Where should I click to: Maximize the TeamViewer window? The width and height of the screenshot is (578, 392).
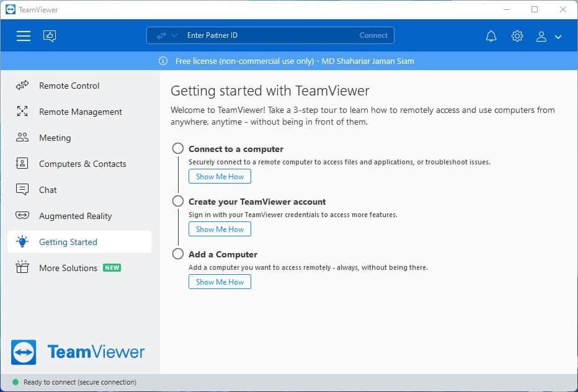pyautogui.click(x=535, y=9)
